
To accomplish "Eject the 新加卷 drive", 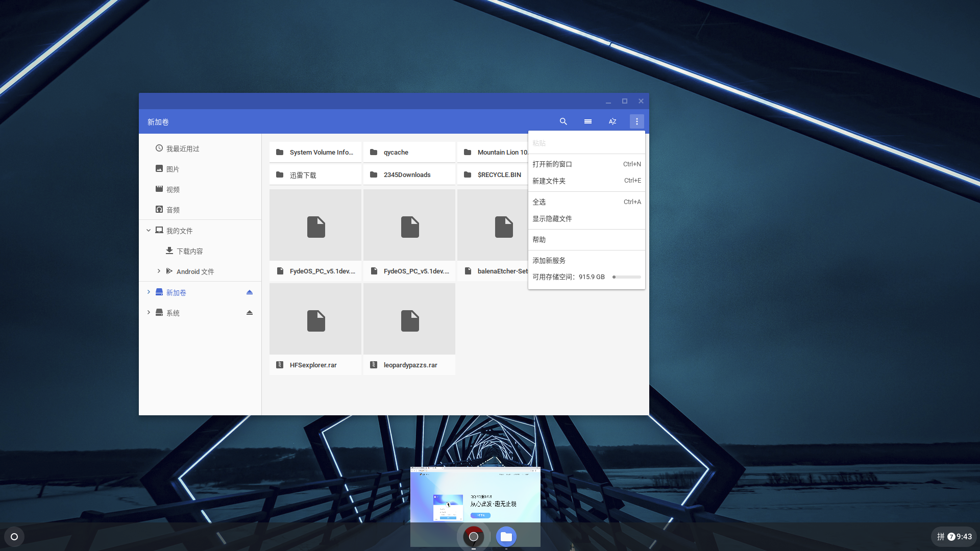I will point(250,292).
